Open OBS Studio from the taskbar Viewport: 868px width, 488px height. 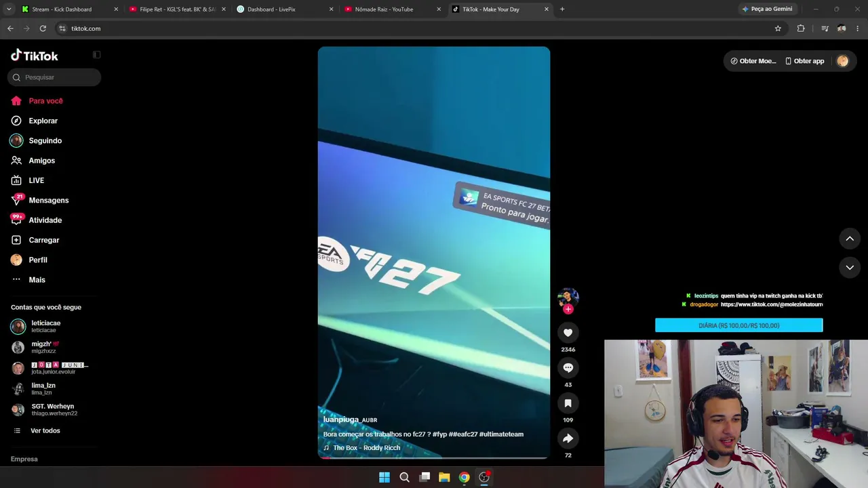pyautogui.click(x=484, y=477)
